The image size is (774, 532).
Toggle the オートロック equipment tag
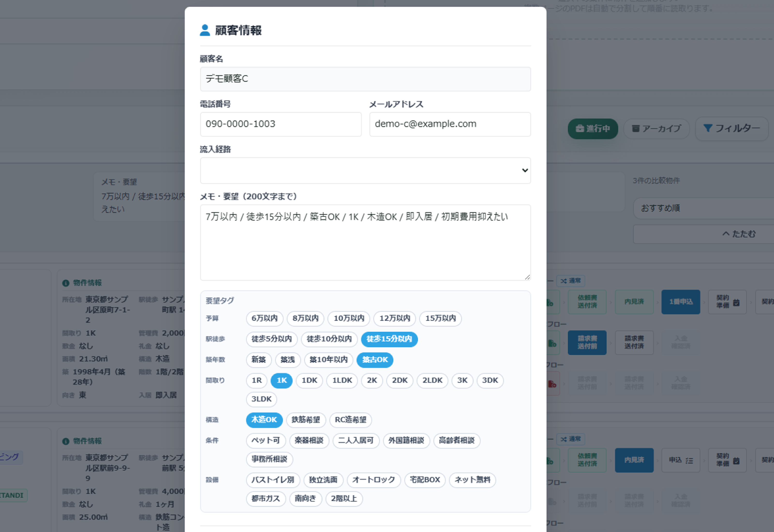374,480
